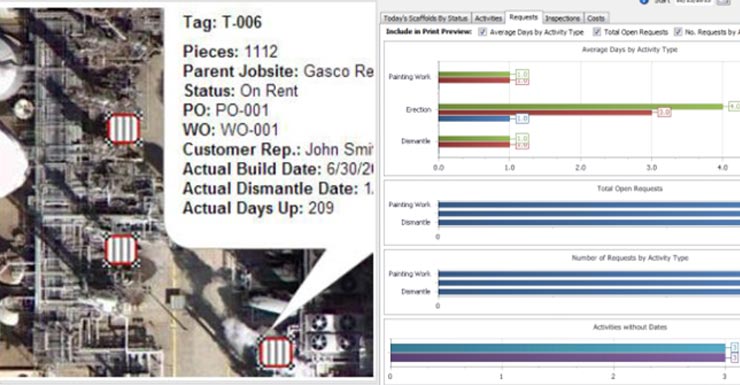Click the purple Activities without Dates bar

[558, 357]
